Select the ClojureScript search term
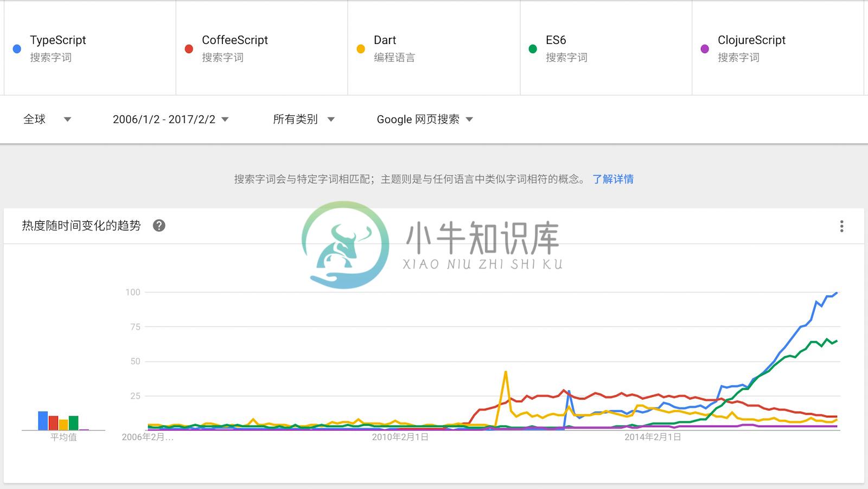Viewport: 868px width, 489px height. pyautogui.click(x=778, y=48)
